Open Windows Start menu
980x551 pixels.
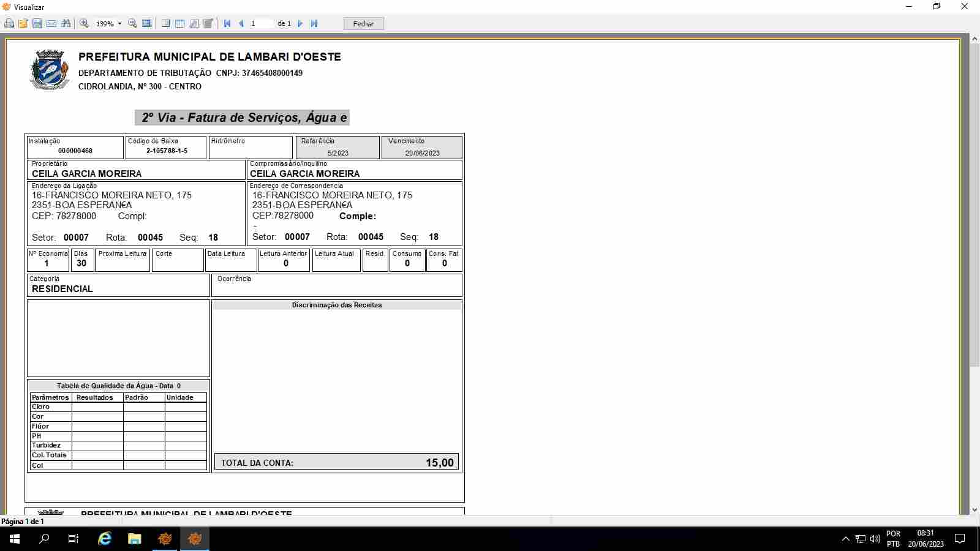click(15, 539)
